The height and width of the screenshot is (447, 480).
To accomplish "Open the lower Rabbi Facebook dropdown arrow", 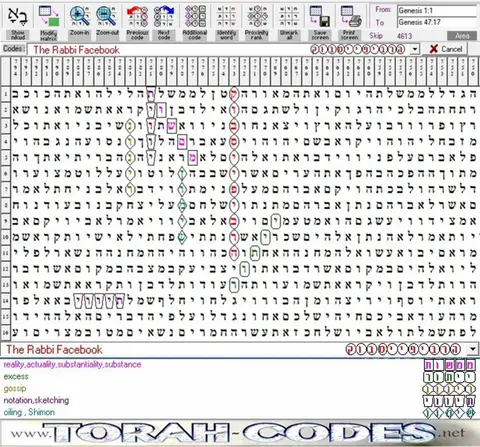I will tap(473, 349).
